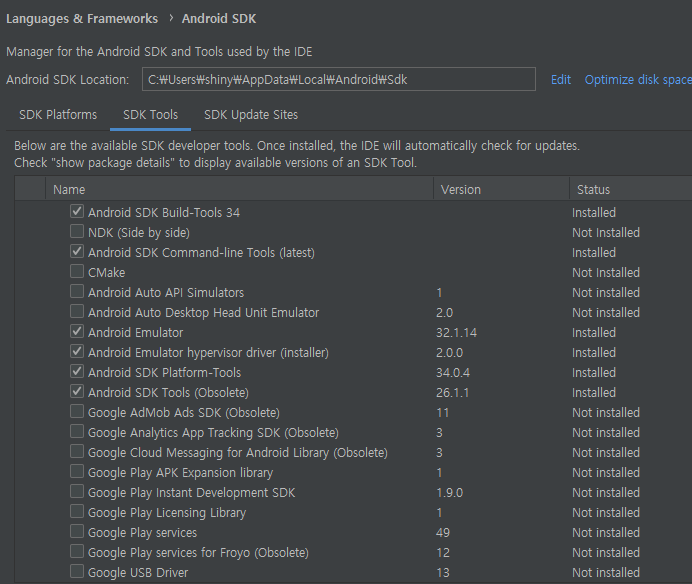The width and height of the screenshot is (692, 584).
Task: Click version 32.1.14 cell
Action: (456, 333)
